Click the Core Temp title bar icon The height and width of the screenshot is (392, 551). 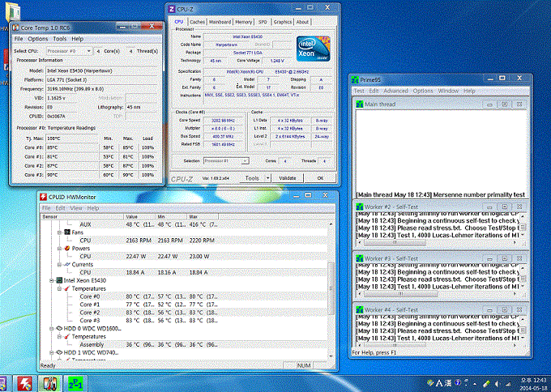point(15,28)
